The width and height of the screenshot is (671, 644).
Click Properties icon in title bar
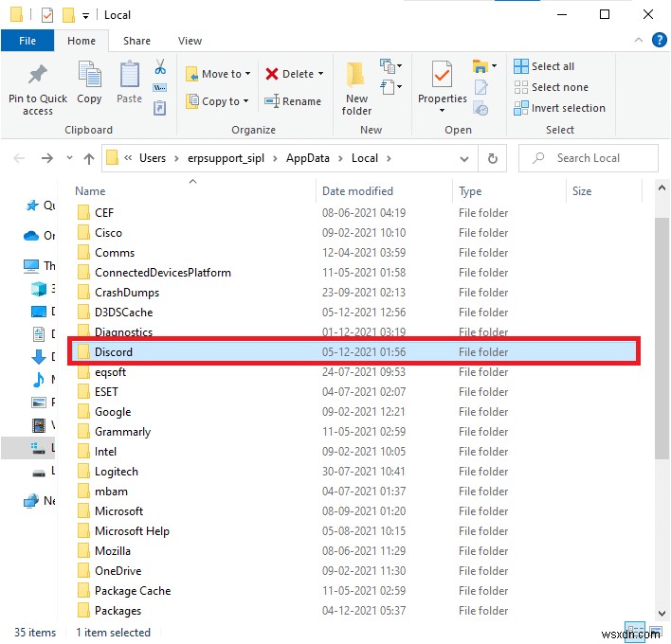click(x=47, y=15)
